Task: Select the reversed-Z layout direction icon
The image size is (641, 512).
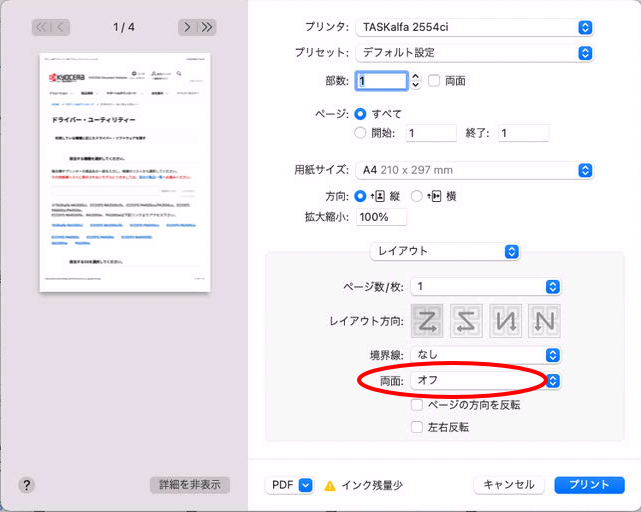Action: coord(466,321)
